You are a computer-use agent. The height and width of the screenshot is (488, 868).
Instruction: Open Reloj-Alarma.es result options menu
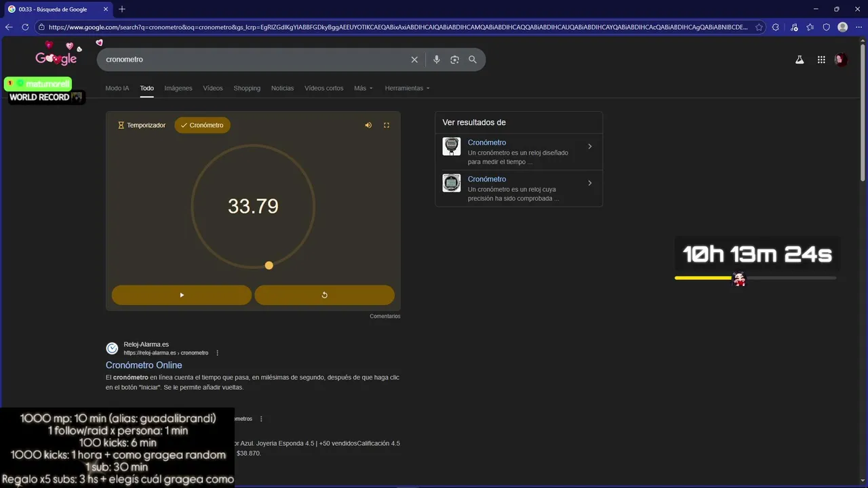(217, 353)
